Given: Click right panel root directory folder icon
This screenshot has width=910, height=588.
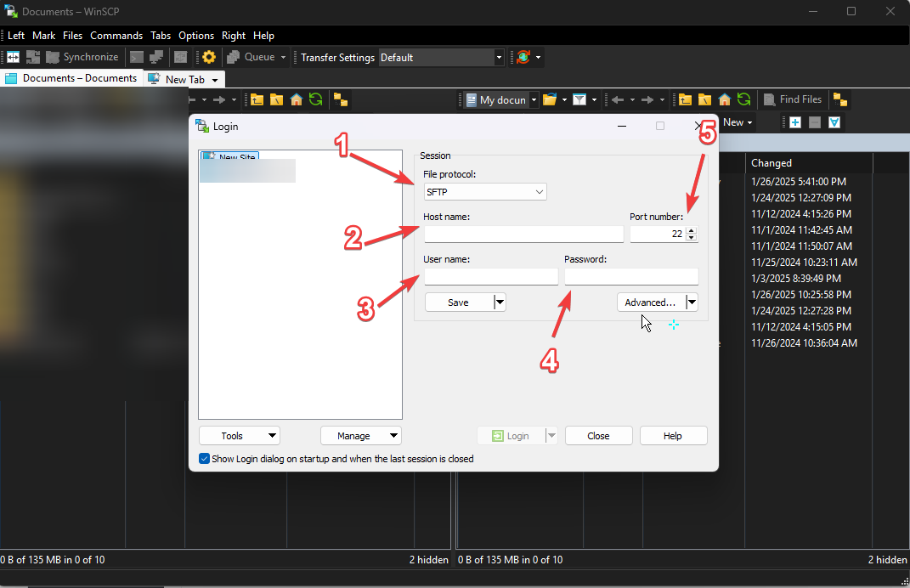Looking at the screenshot, I should coord(704,99).
